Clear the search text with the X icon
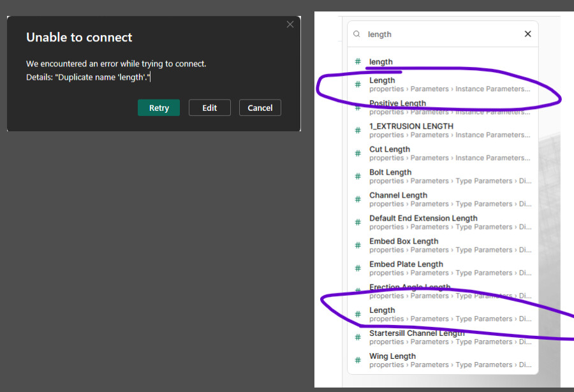This screenshot has height=392, width=574. pyautogui.click(x=527, y=34)
